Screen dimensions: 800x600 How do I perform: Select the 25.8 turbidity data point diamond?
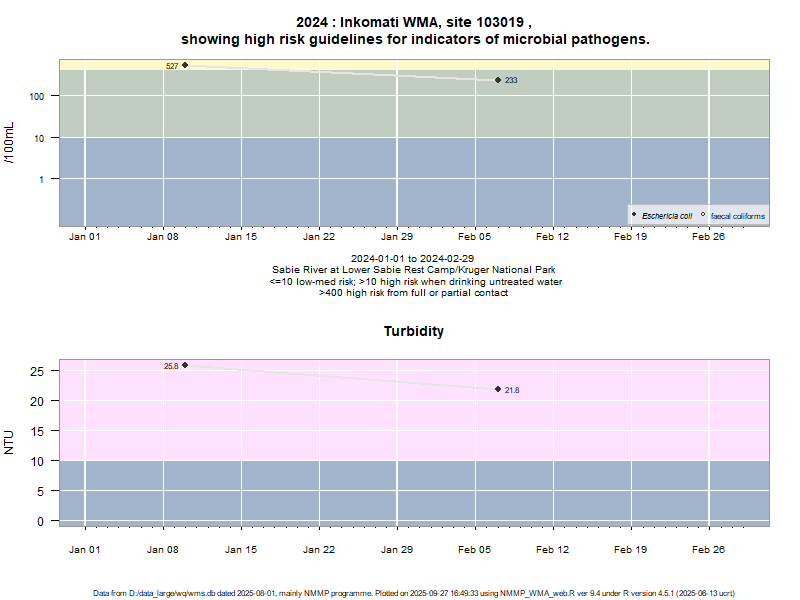click(x=185, y=365)
